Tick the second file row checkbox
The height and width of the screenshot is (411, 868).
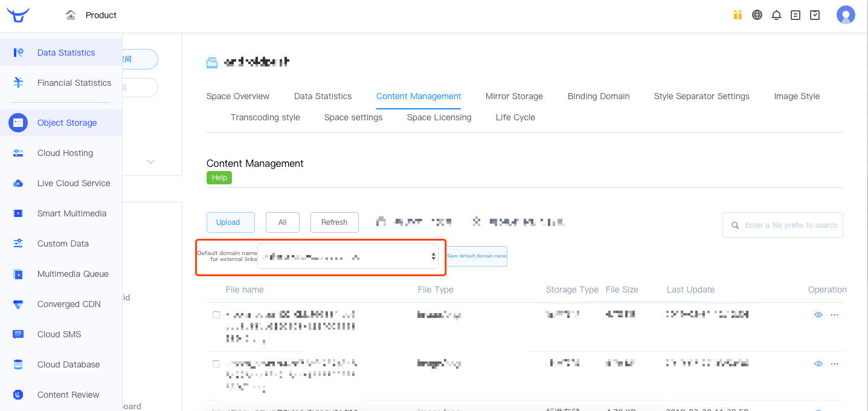[216, 364]
